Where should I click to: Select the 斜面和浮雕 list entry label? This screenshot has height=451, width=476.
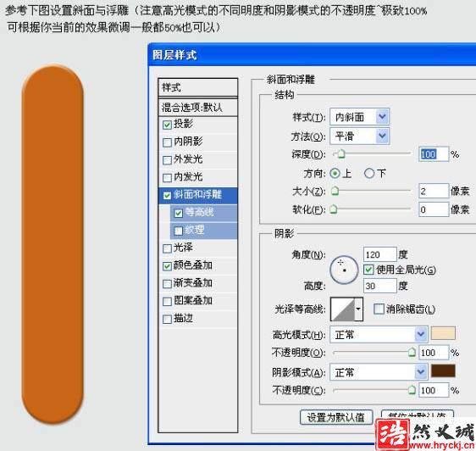197,194
